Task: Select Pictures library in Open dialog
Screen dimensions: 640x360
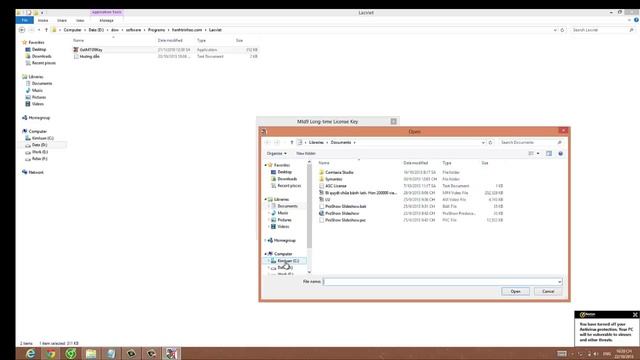Action: [x=284, y=220]
